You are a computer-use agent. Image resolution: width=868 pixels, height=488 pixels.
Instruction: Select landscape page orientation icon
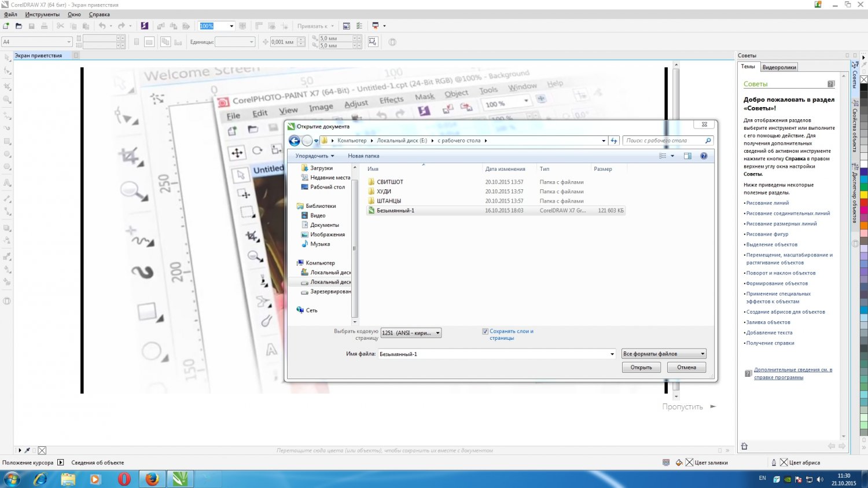pos(149,42)
